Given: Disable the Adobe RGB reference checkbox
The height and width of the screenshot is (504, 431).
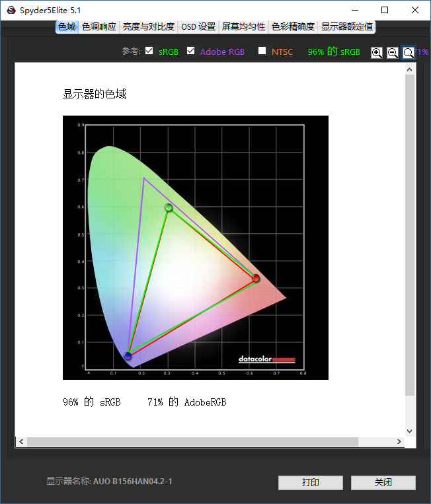Looking at the screenshot, I should (x=191, y=51).
